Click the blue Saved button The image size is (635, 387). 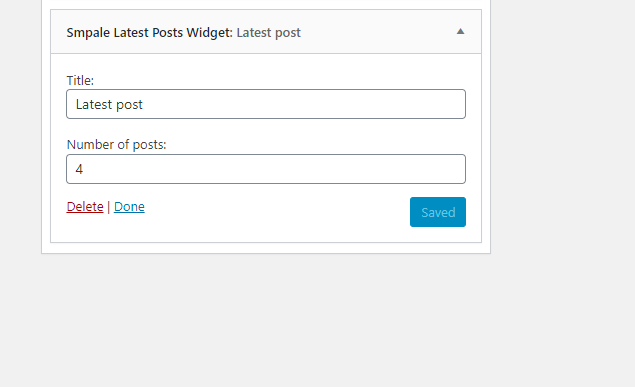click(x=438, y=212)
